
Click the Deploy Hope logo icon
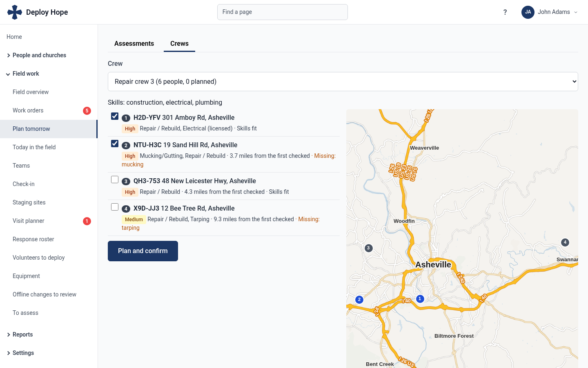tap(15, 12)
